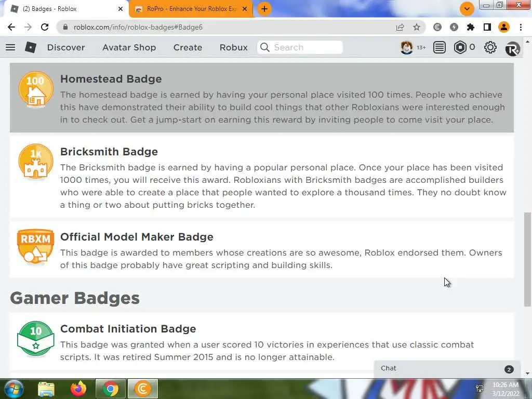Click the Homestead Badge heading
532x399 pixels.
(111, 79)
